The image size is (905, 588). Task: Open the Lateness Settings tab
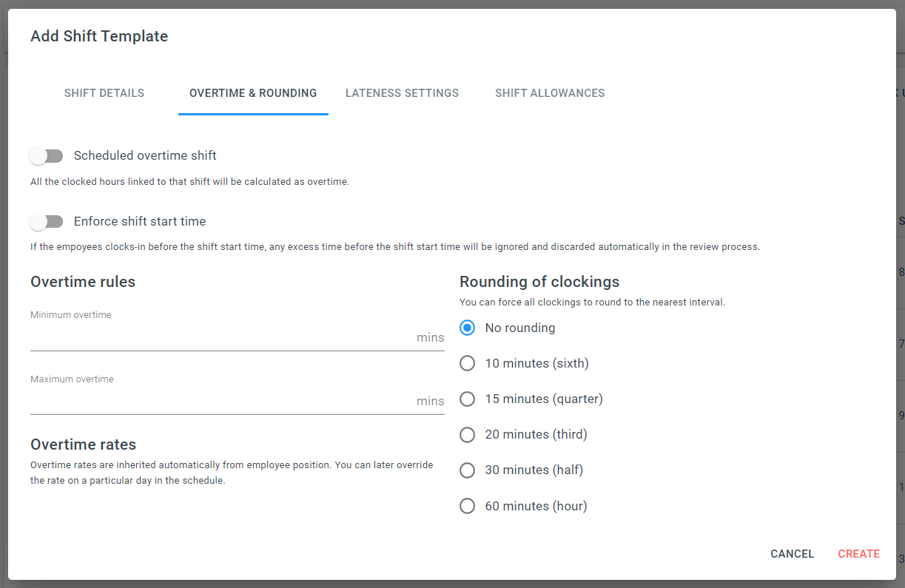(402, 93)
